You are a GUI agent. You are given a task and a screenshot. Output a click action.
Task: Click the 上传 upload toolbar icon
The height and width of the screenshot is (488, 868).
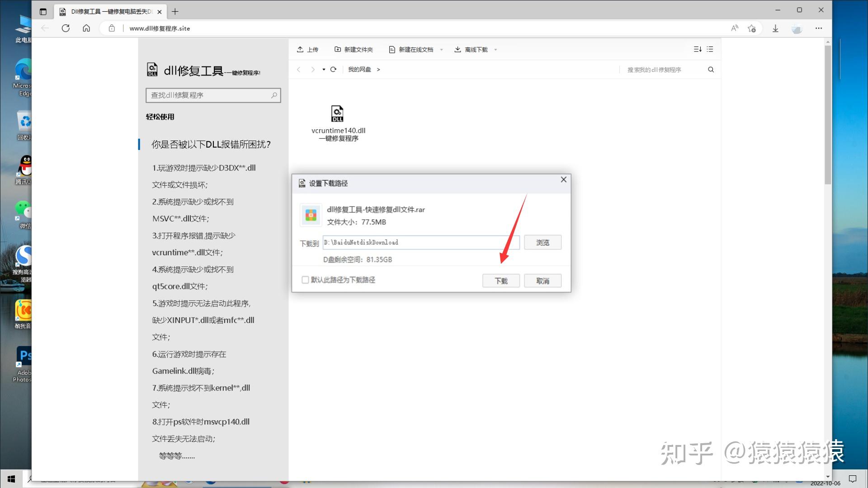tap(300, 49)
